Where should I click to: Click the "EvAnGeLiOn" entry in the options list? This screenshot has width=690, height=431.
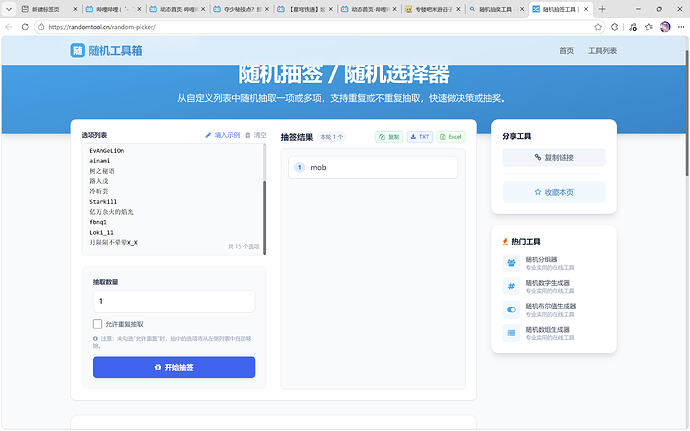pos(106,151)
